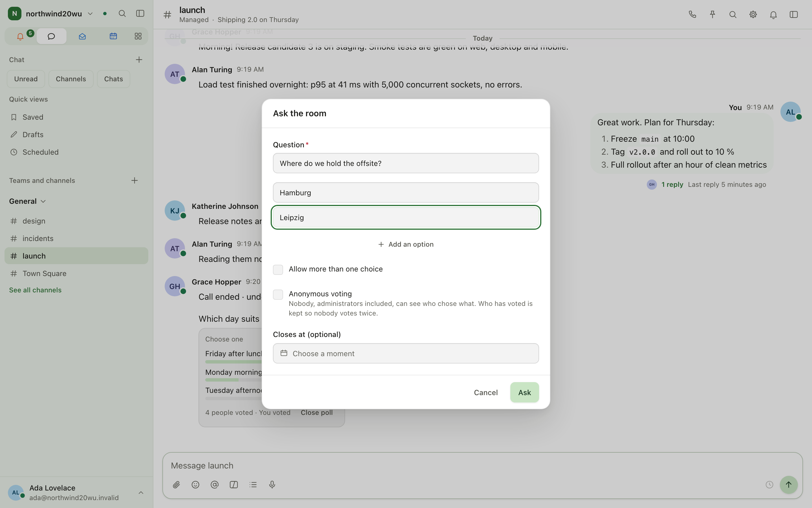Open channel settings gear icon

[x=753, y=14]
